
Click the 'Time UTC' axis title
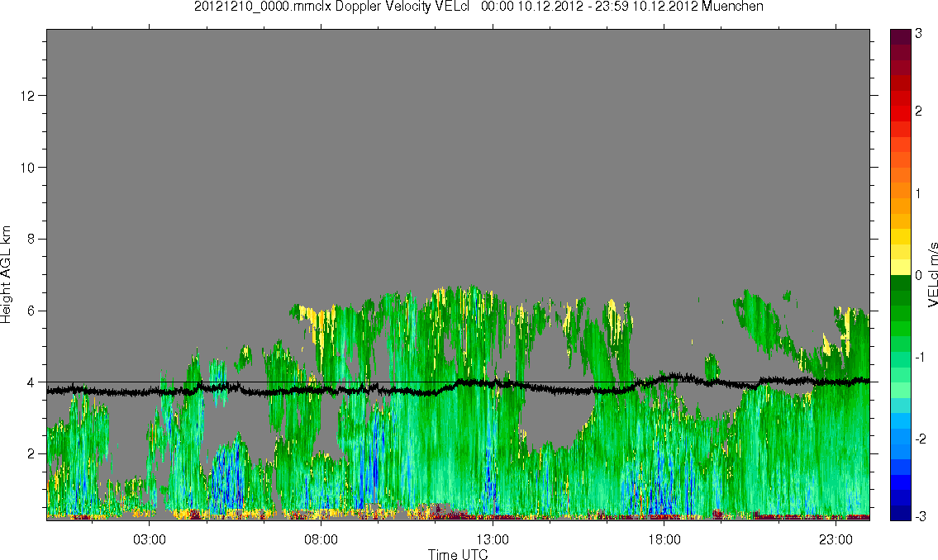458,554
